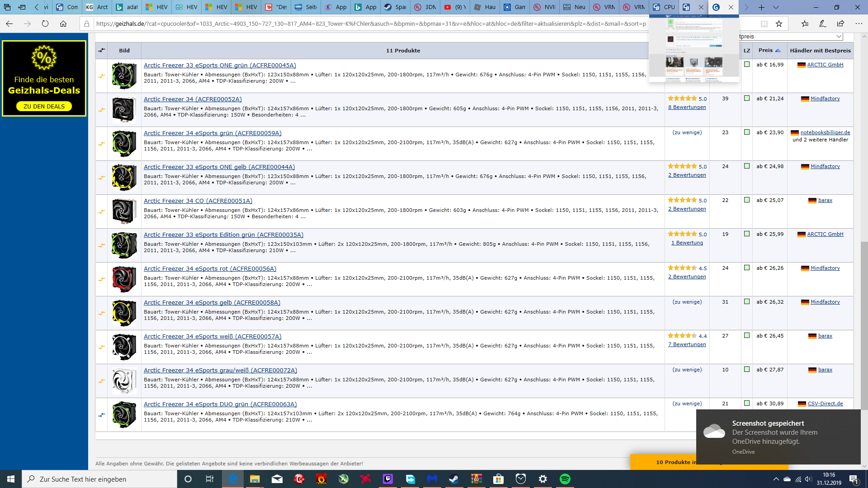Open the browser home page icon
This screenshot has height=488, width=868.
[63, 24]
